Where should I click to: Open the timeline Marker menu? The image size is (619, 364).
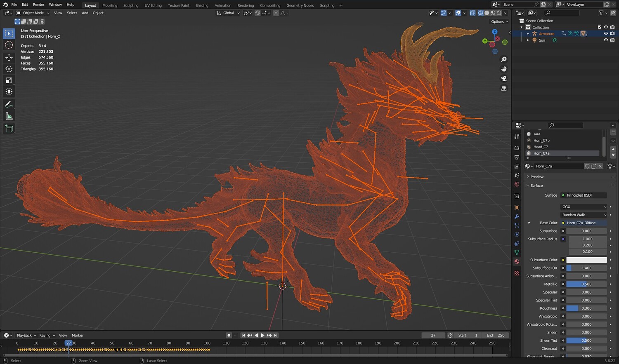[78, 335]
